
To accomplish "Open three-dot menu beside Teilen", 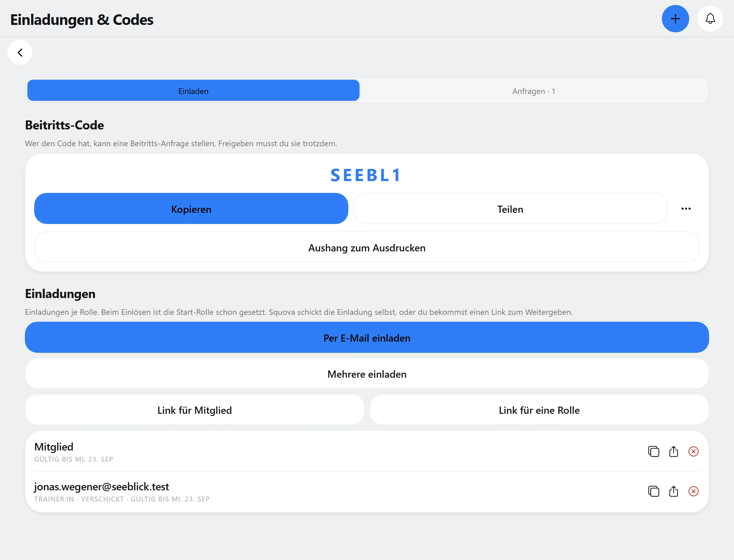I will (x=686, y=209).
